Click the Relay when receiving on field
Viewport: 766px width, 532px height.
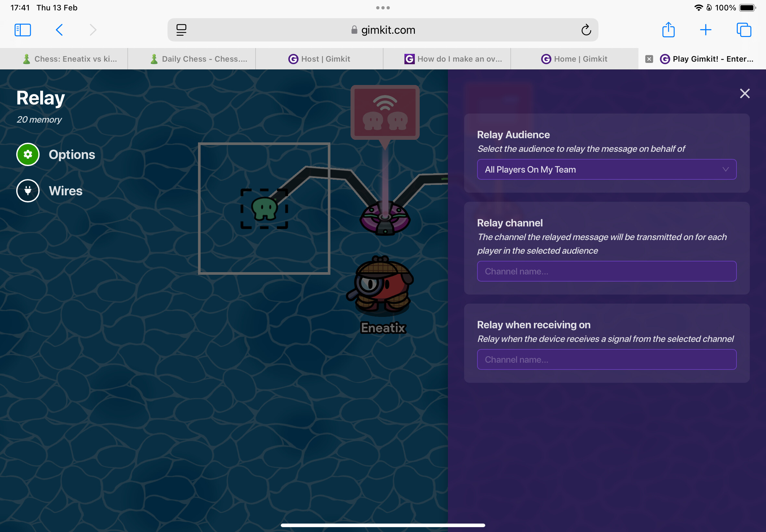point(606,359)
